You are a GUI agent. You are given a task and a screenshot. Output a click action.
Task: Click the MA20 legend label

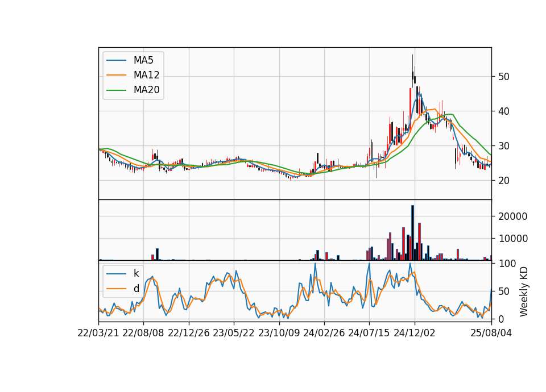[146, 90]
